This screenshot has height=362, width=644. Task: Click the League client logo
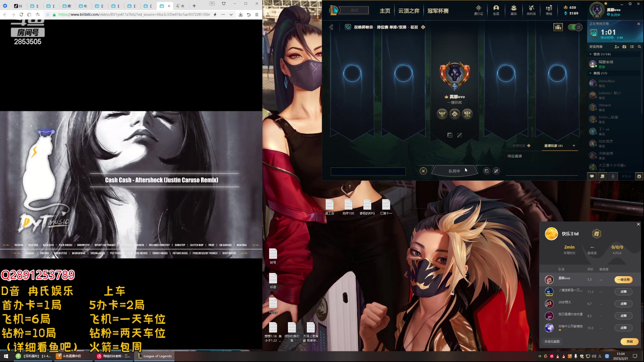[334, 10]
